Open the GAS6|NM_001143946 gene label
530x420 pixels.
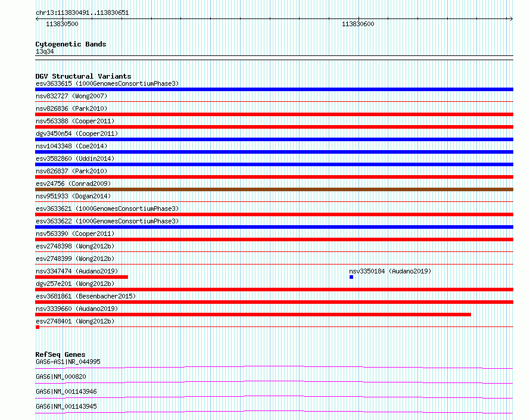[66, 391]
